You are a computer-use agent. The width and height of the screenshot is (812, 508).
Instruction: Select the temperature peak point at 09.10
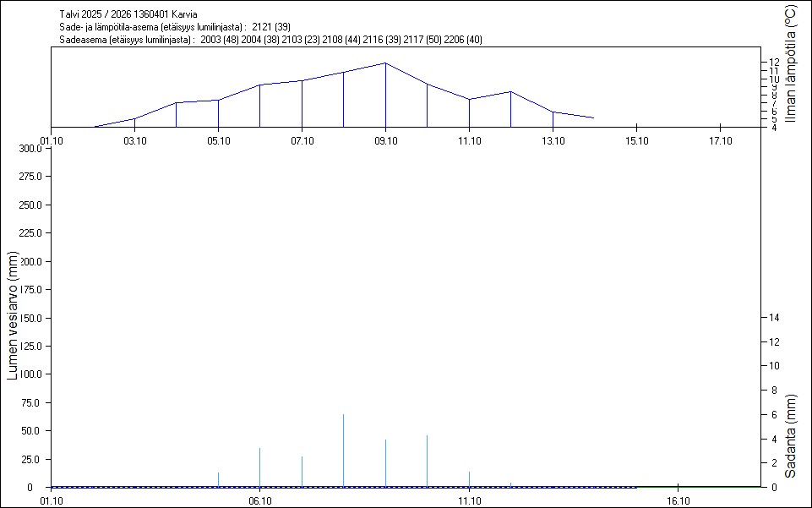(x=385, y=63)
